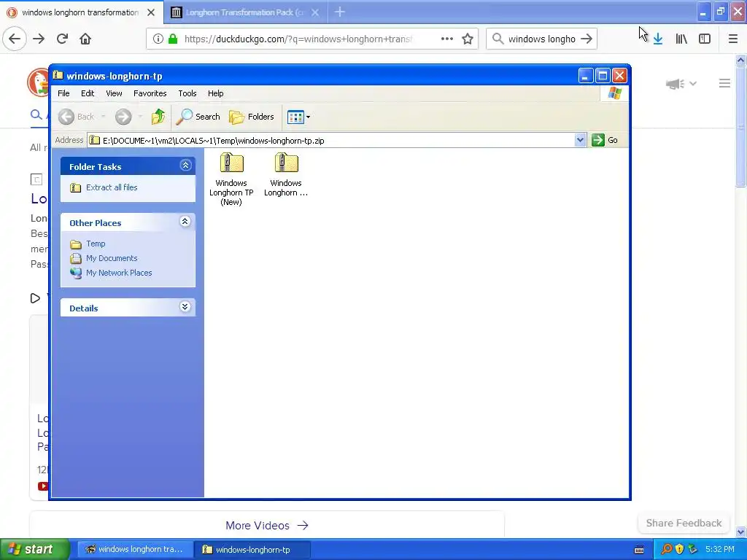
Task: Click the site information icon in URL bar
Action: click(158, 39)
